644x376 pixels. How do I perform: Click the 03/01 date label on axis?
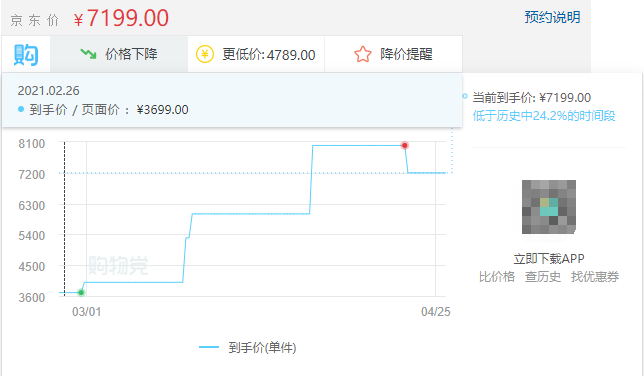pyautogui.click(x=87, y=312)
